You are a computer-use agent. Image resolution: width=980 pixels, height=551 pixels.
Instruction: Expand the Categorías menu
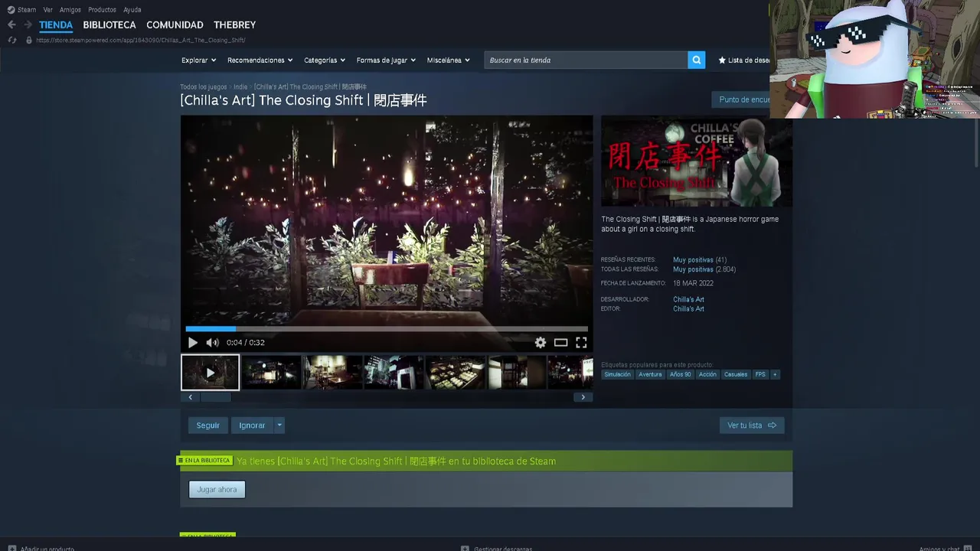325,60
